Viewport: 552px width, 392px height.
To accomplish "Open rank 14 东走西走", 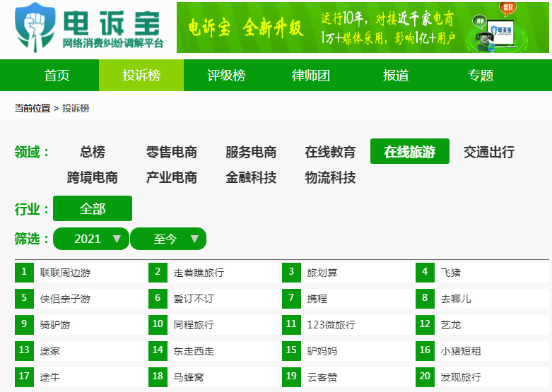I will [x=194, y=351].
